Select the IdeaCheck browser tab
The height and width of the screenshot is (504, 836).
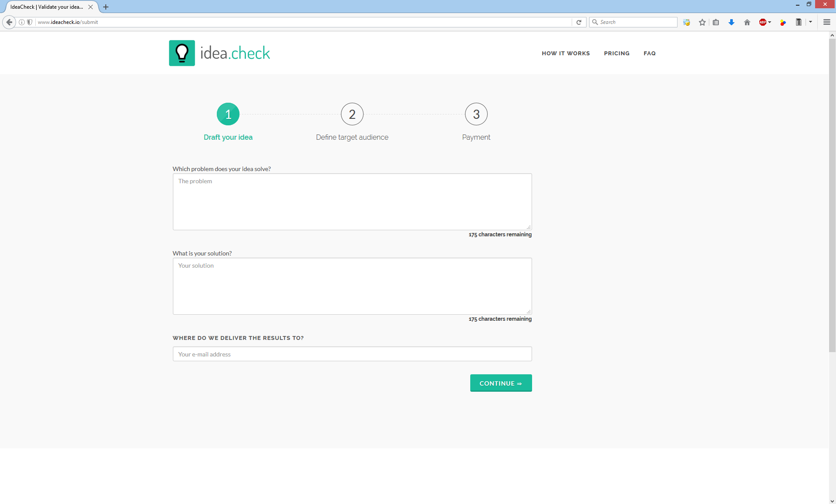pos(46,7)
